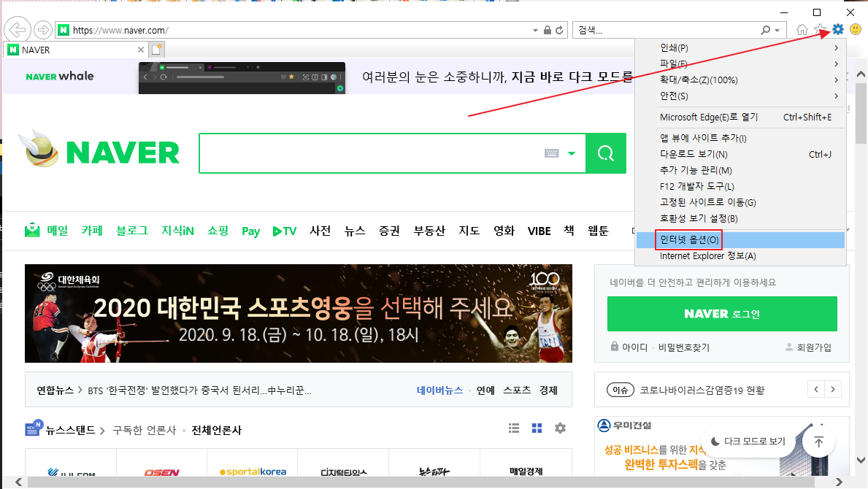Click the 2020 대한민국 스포츠영웅 banner
The image size is (868, 489).
pyautogui.click(x=299, y=314)
